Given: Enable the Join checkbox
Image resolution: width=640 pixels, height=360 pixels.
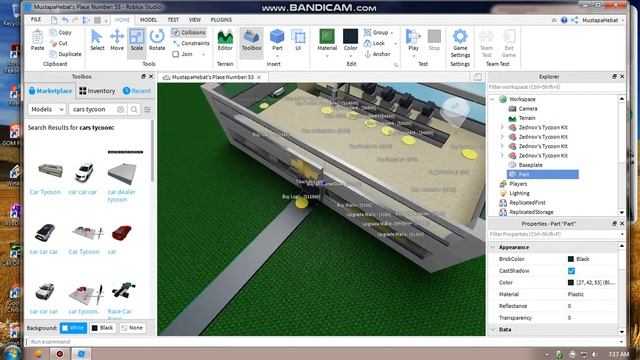Looking at the screenshot, I should [x=176, y=54].
